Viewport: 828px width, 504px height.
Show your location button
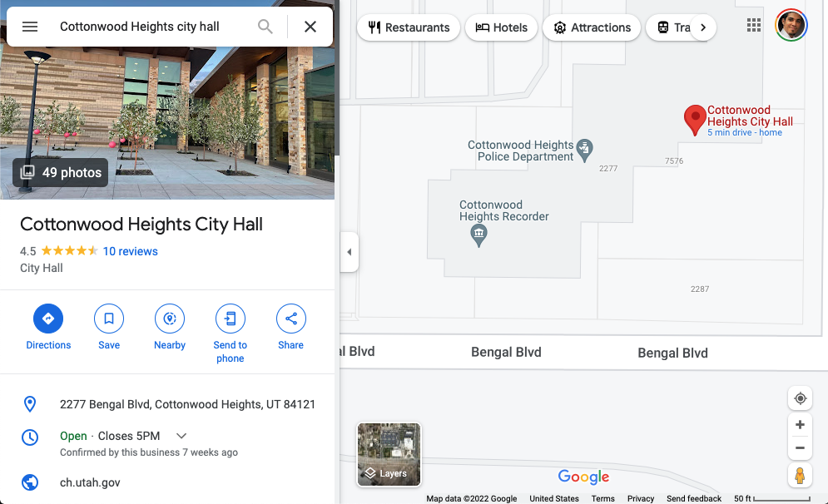800,398
